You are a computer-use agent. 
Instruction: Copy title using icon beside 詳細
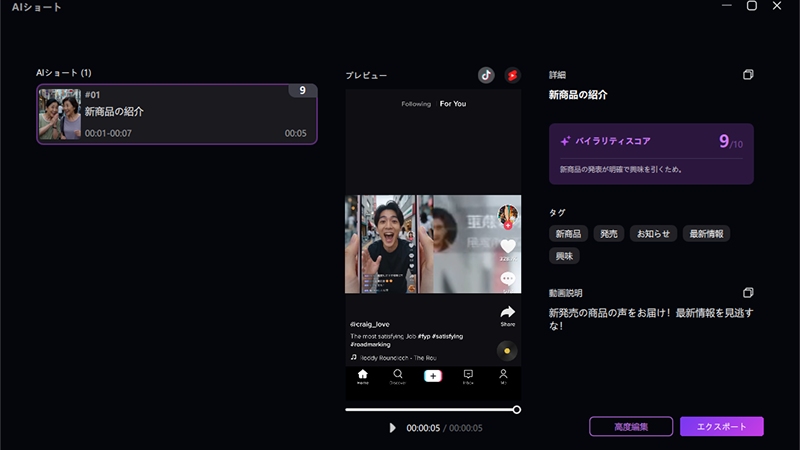748,74
